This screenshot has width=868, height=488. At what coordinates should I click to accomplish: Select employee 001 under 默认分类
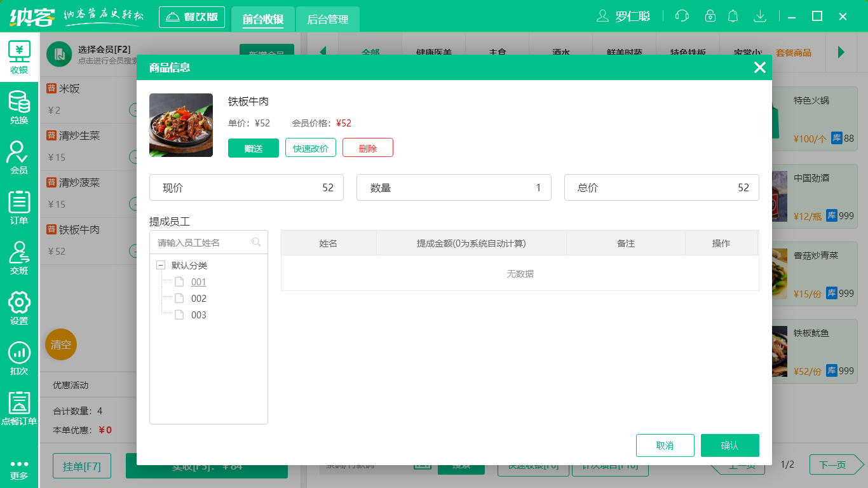[x=199, y=282]
